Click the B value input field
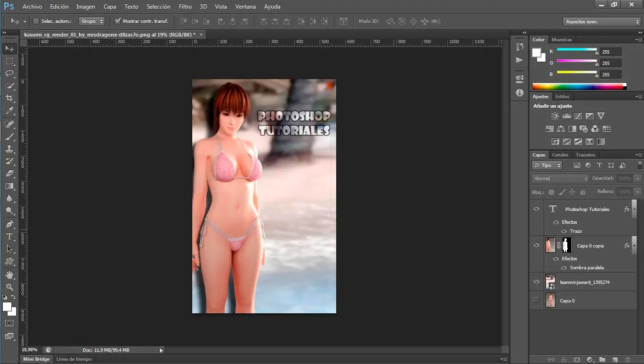Image resolution: width=644 pixels, height=364 pixels. pos(611,74)
